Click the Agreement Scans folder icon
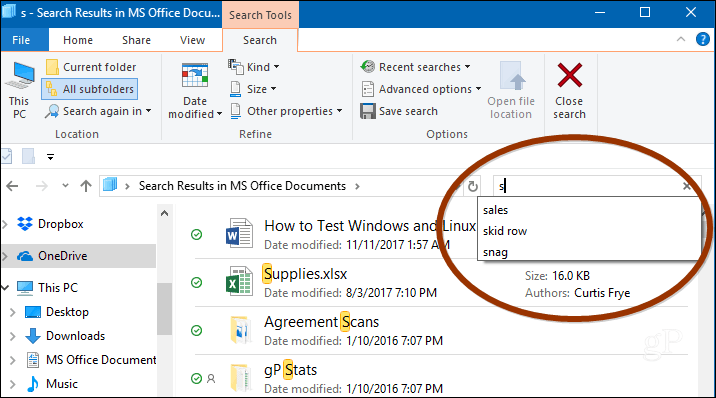716x398 pixels. (240, 329)
